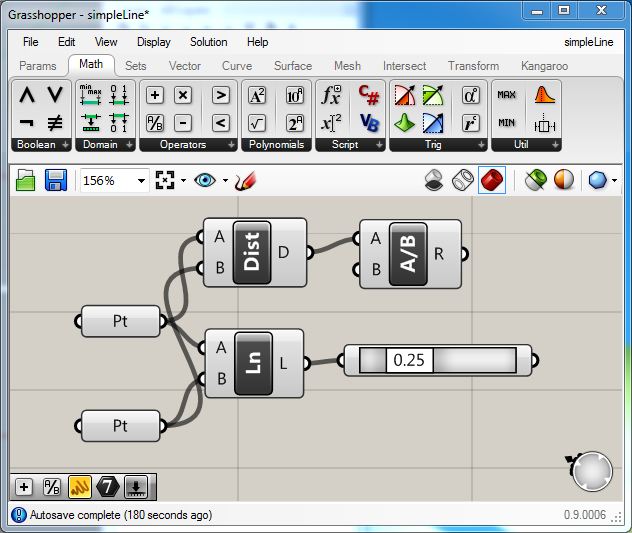Pick the Bounds min/max domain icon
Viewport: 632px width, 533px height.
click(90, 95)
